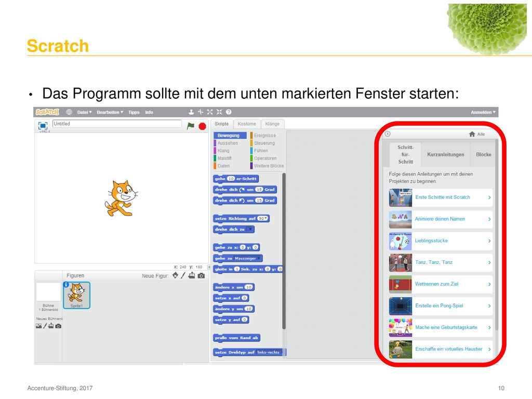Open the Erste Schritte mit Scratch tutorial
The height and width of the screenshot is (399, 532).
coord(441,197)
